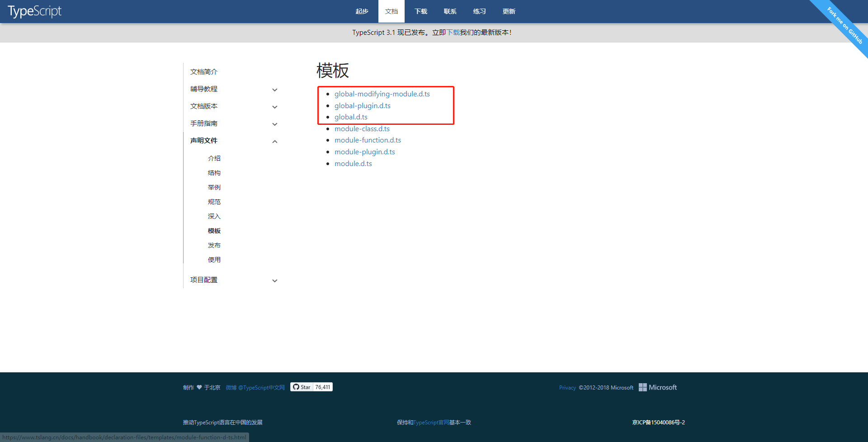Expand the 手册指南 chevron

click(274, 124)
